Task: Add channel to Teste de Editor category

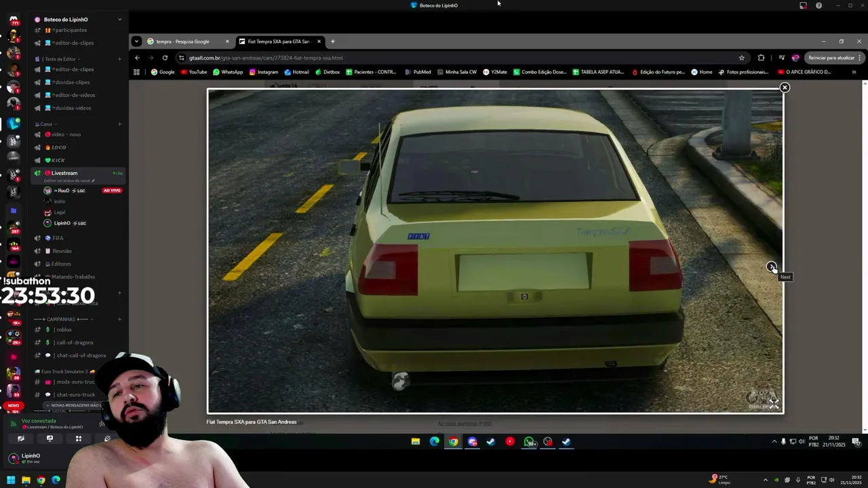Action: (x=119, y=59)
